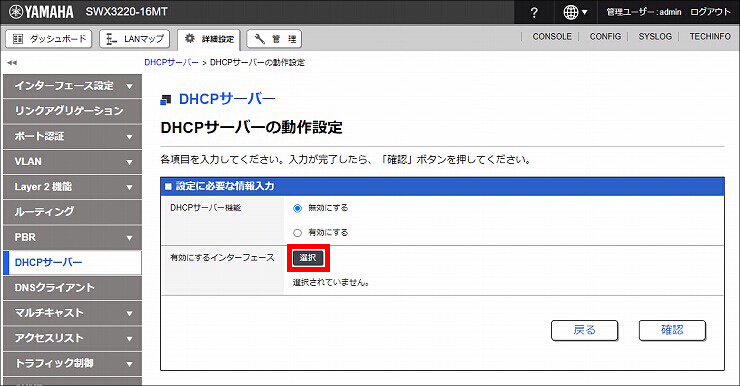Expand the マルチキャスト menu
Viewport: 740px width, 386px height.
[x=72, y=313]
